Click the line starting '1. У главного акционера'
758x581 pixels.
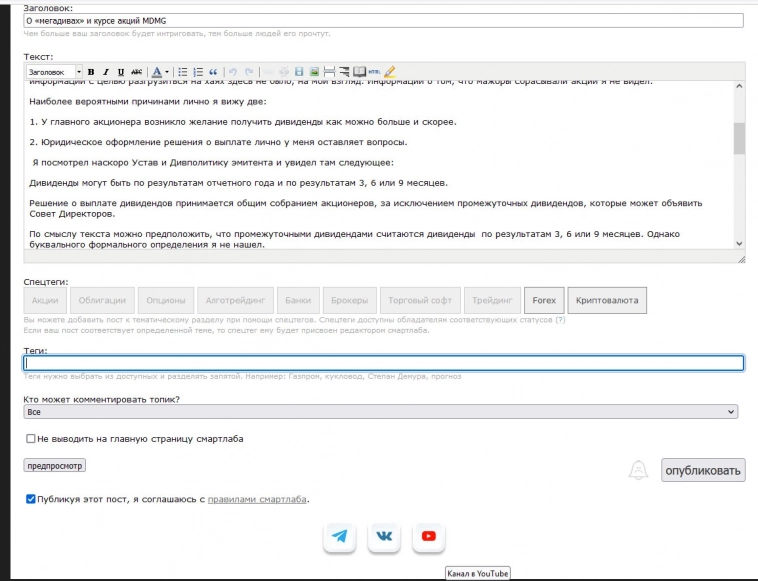click(x=243, y=122)
